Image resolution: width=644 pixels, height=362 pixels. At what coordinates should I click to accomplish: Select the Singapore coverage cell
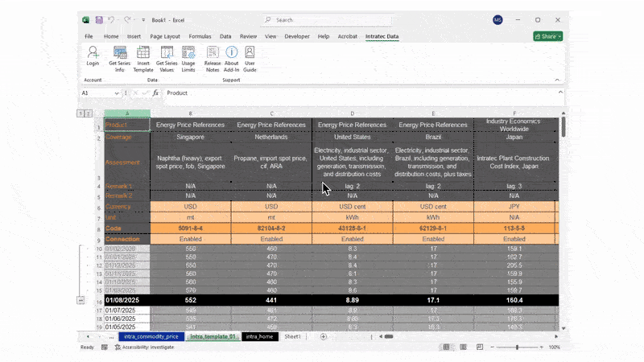(x=191, y=137)
